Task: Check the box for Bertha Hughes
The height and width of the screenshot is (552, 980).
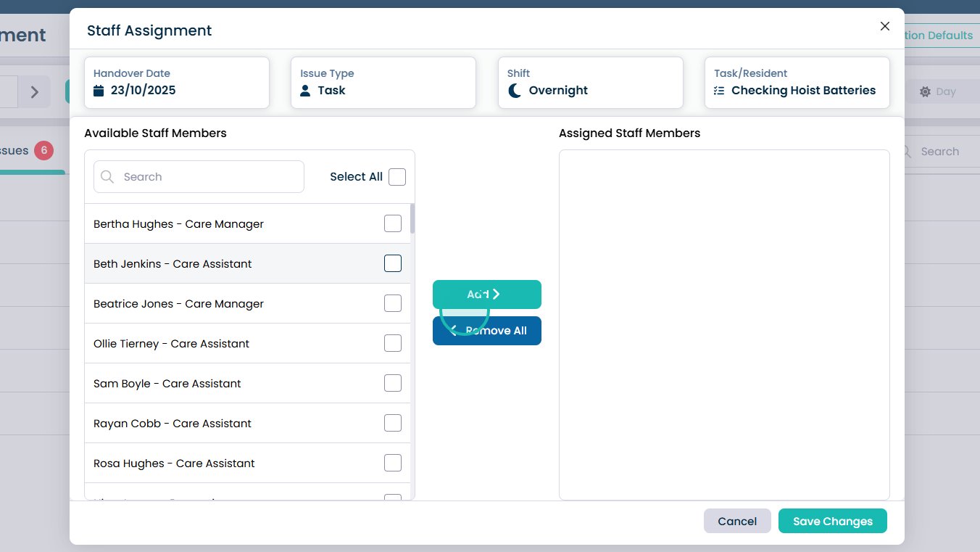Action: 392,223
